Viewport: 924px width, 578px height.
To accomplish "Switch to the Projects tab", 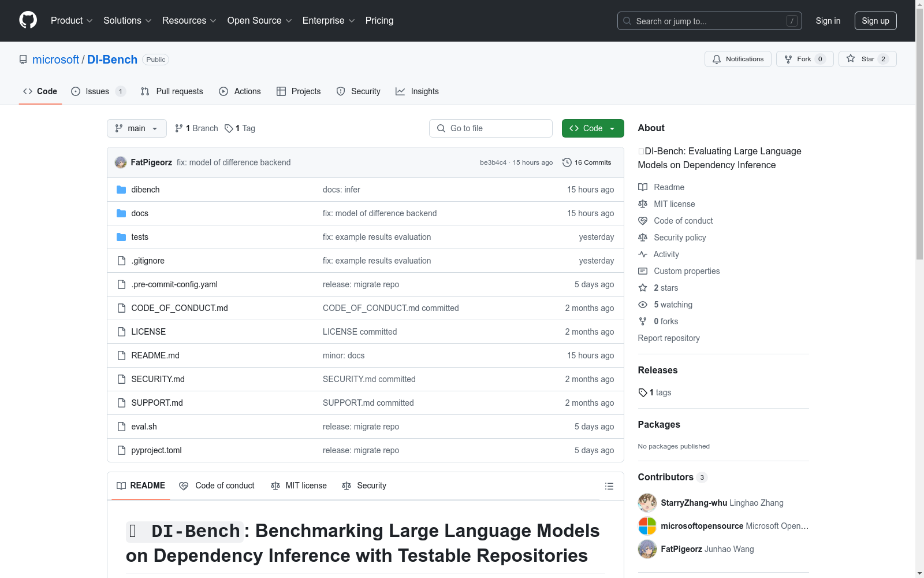I will coord(299,91).
